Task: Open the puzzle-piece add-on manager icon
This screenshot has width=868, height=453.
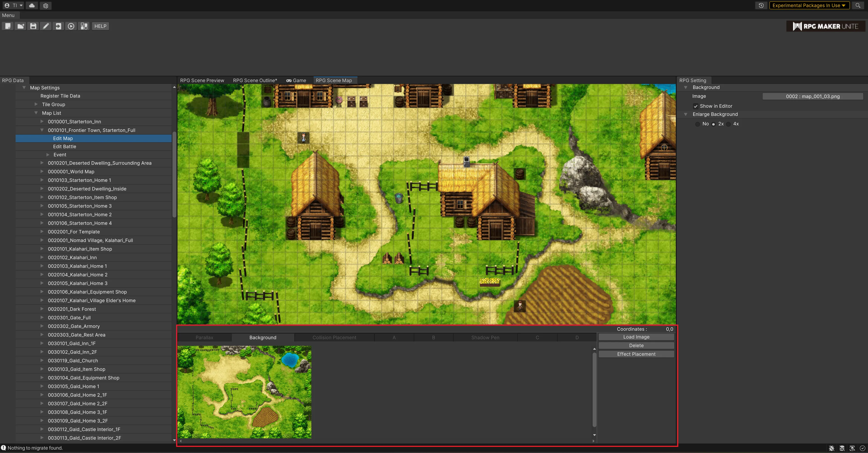Action: tap(84, 26)
